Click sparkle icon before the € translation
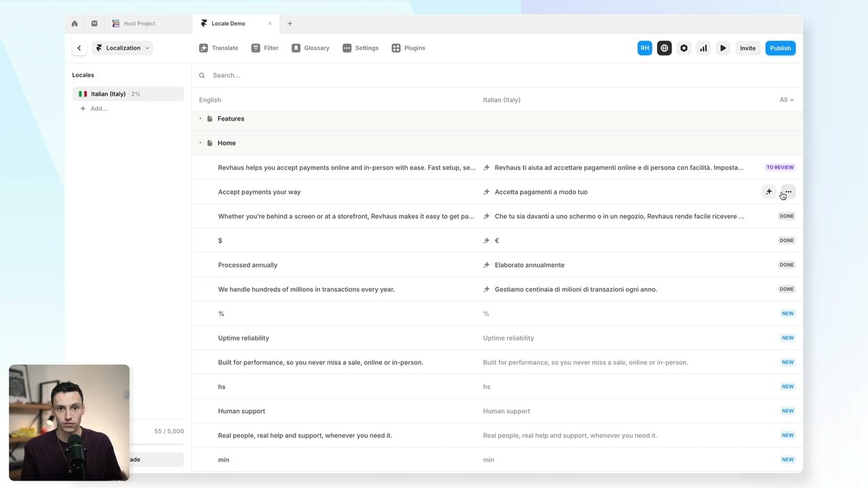Screen dimensions: 868x488 pos(486,241)
